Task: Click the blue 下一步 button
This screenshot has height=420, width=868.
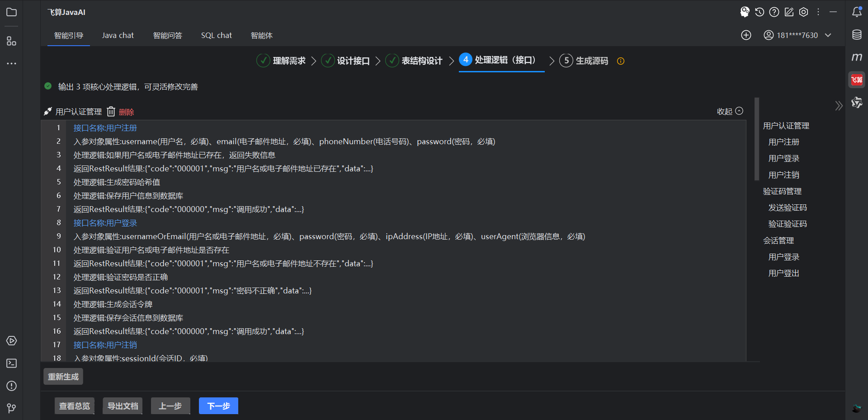Action: pyautogui.click(x=219, y=406)
